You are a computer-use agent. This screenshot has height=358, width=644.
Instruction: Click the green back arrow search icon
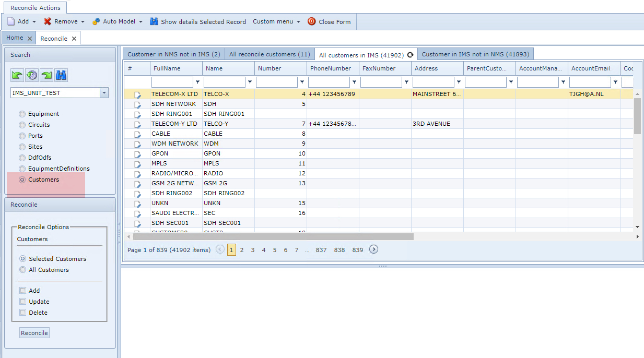click(x=17, y=76)
